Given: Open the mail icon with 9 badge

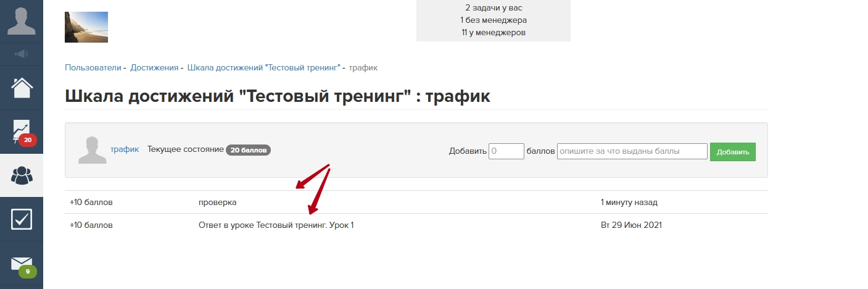Looking at the screenshot, I should (22, 264).
